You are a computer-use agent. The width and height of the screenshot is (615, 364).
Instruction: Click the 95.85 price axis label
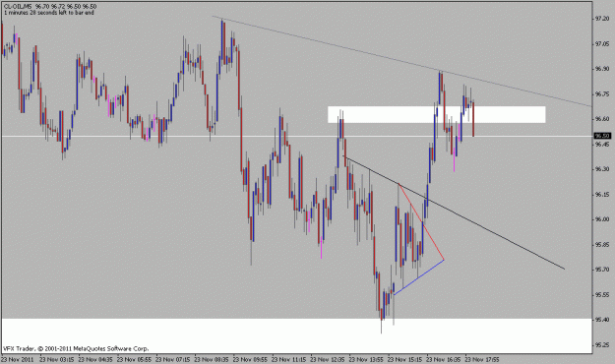click(602, 244)
